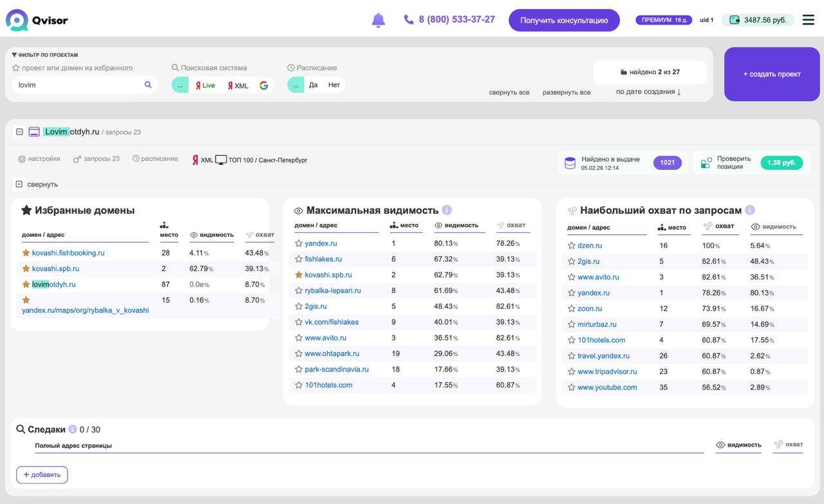Click info icon beside Максимальная видимость
The height and width of the screenshot is (504, 824).
coord(447,210)
